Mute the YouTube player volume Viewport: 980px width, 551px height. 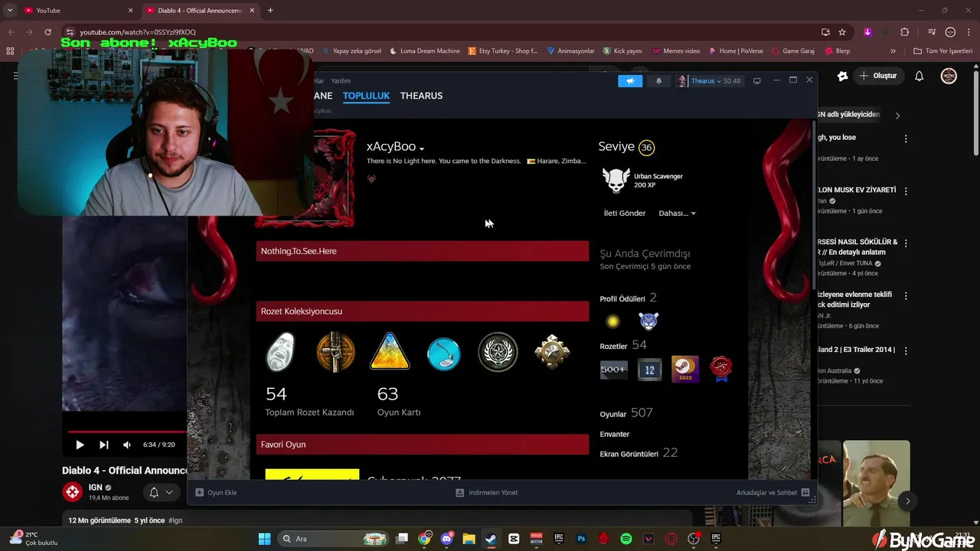127,445
